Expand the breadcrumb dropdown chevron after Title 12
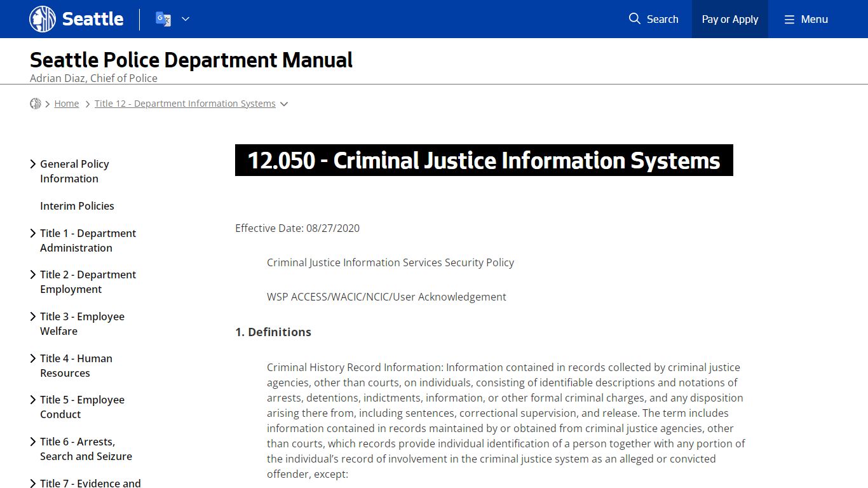The image size is (868, 488). click(x=284, y=104)
